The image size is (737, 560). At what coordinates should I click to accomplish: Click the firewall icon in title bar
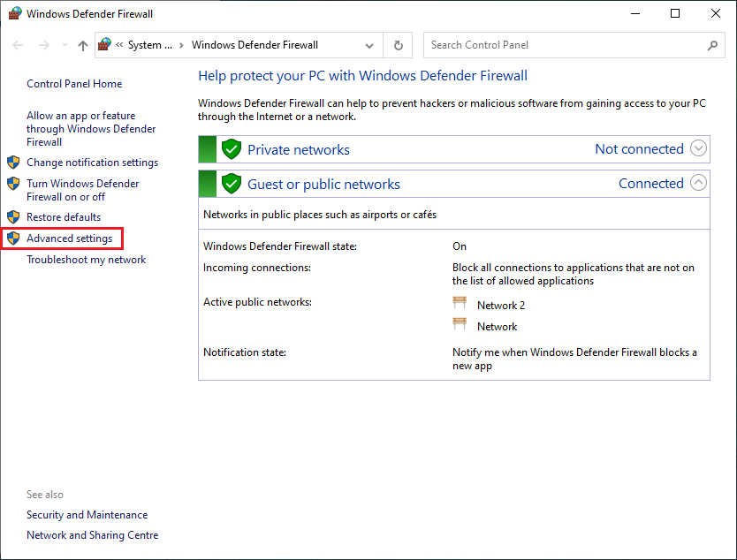tap(15, 13)
